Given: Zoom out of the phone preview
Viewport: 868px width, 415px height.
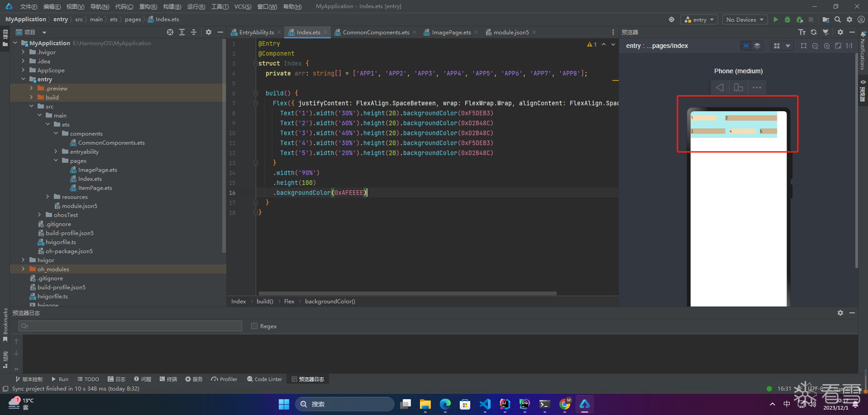Looking at the screenshot, I should tap(815, 46).
